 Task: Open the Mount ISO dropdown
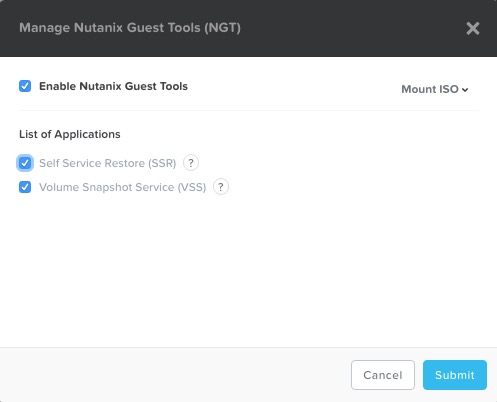435,89
